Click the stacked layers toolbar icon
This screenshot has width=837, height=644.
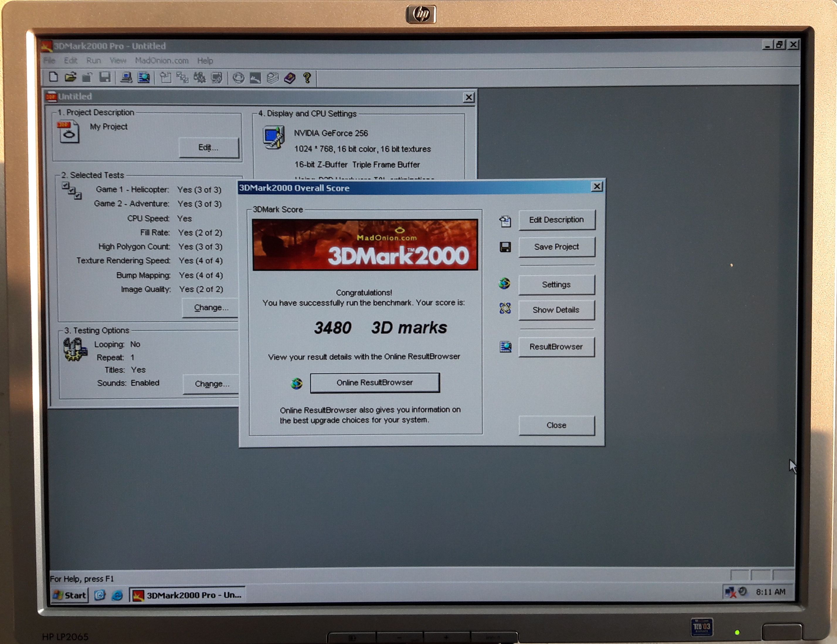272,78
